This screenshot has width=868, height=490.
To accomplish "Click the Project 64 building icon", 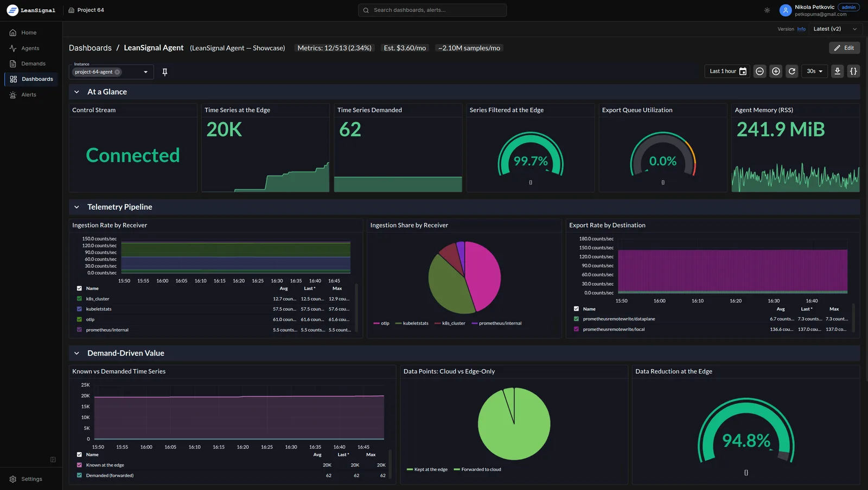I will click(x=71, y=10).
